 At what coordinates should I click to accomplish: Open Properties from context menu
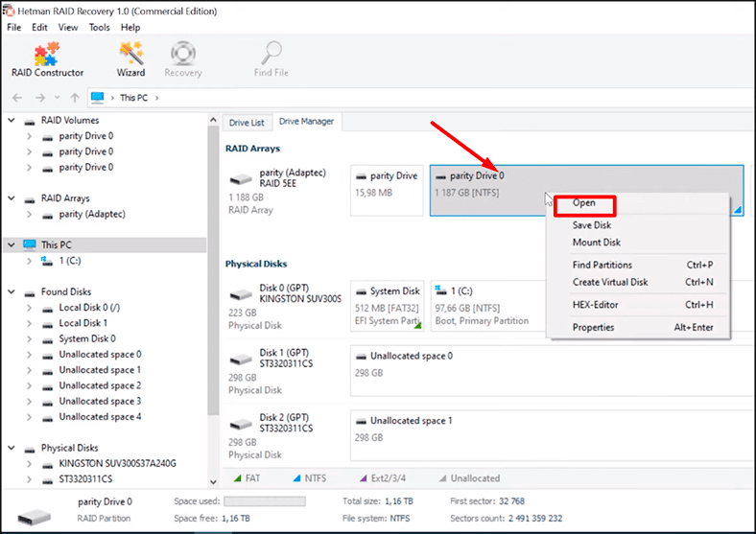click(x=593, y=327)
